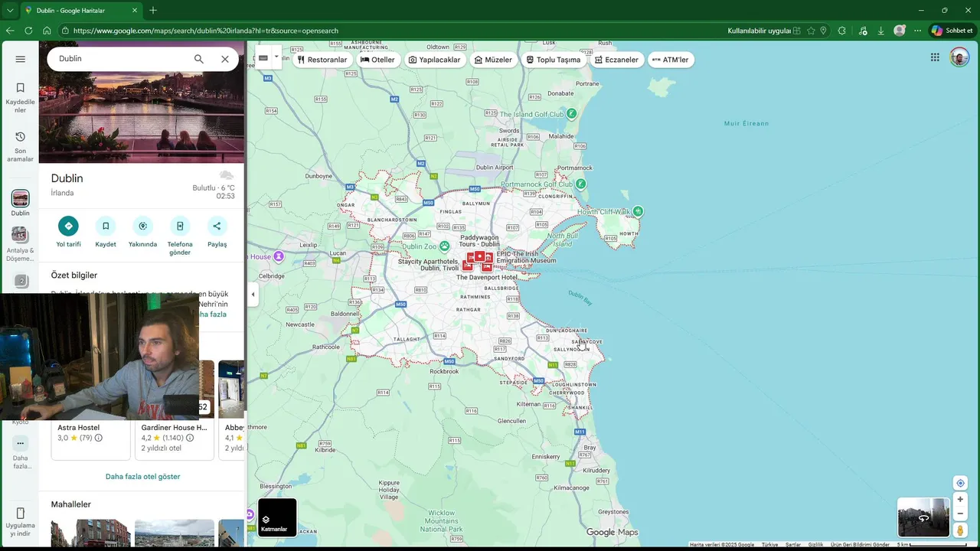The image size is (980, 551).
Task: Expand Daha fazla in the left sidebar
Action: [x=21, y=453]
